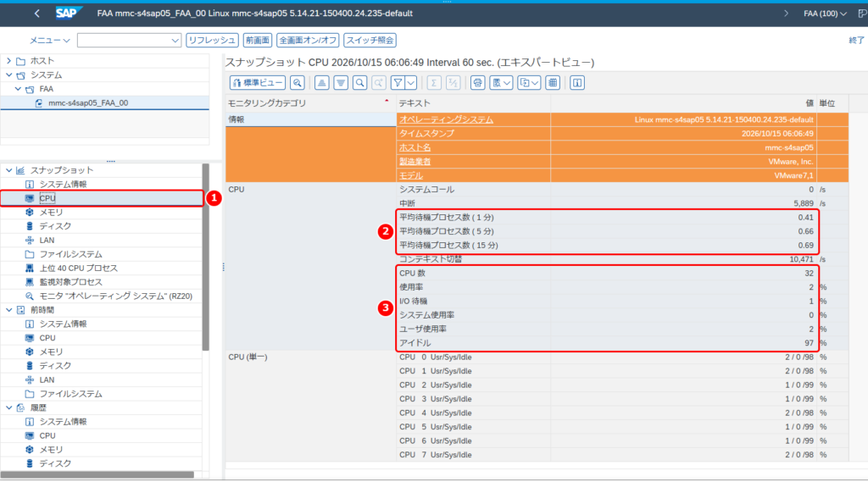868x482 pixels.
Task: Click the filter funnel icon
Action: pyautogui.click(x=398, y=83)
